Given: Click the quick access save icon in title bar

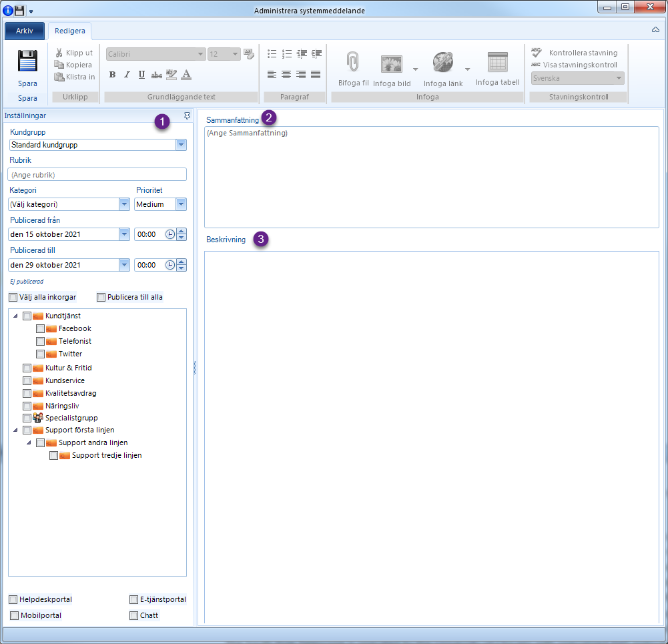Looking at the screenshot, I should pos(19,10).
